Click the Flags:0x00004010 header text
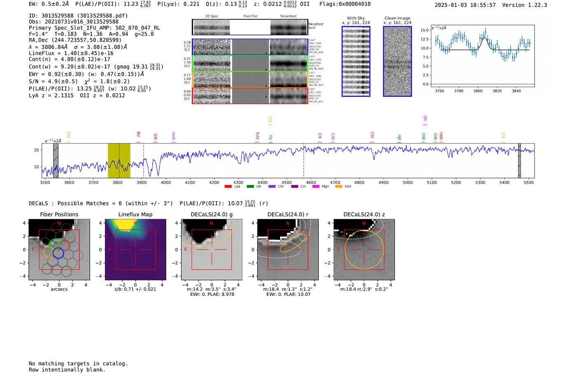Image resolution: width=576 pixels, height=392 pixels. 345,4
